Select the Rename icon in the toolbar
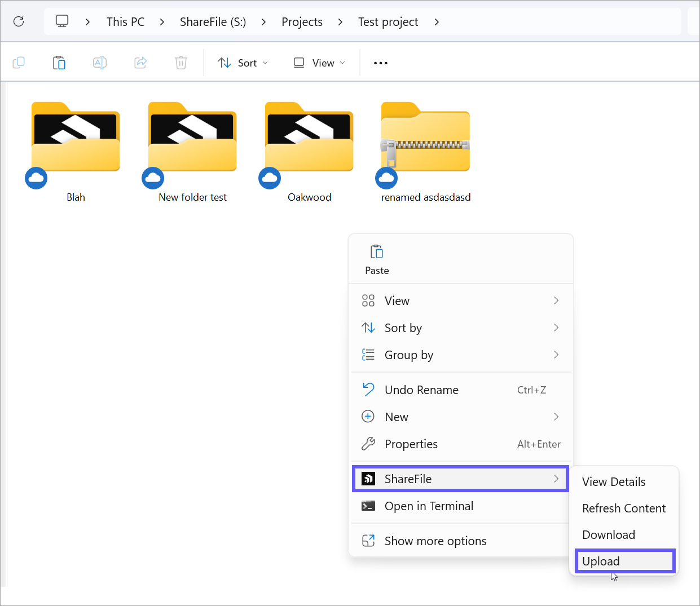Screen dimensions: 700x606 click(100, 63)
